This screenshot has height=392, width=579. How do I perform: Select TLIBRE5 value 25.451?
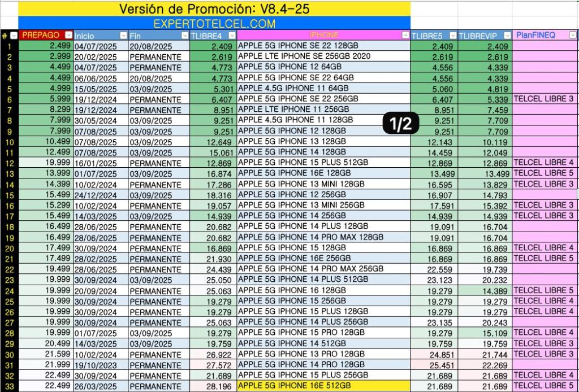coord(434,365)
